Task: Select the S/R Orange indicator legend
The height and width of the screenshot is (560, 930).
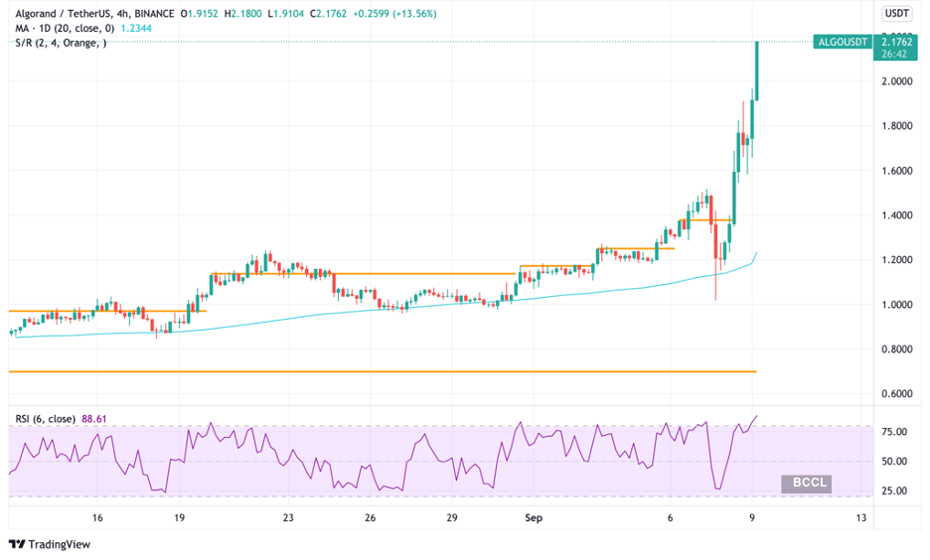Action: point(60,43)
